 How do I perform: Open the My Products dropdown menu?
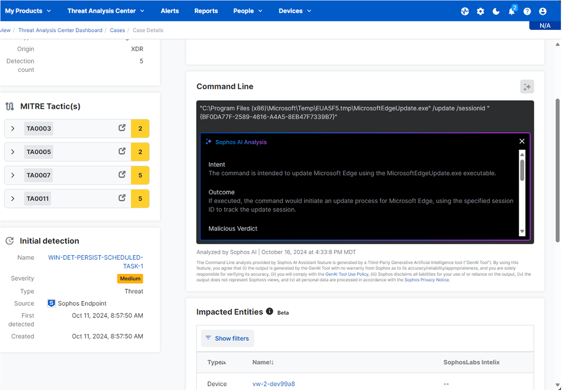(x=28, y=11)
